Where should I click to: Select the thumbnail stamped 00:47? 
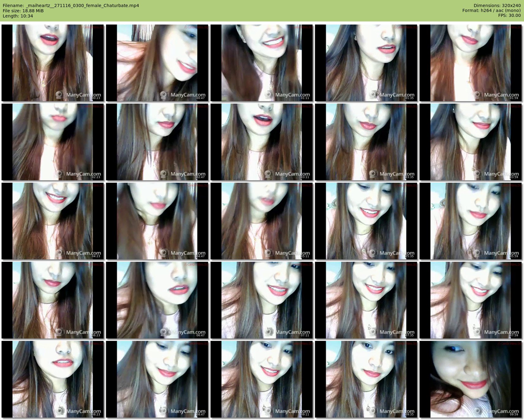tap(157, 63)
